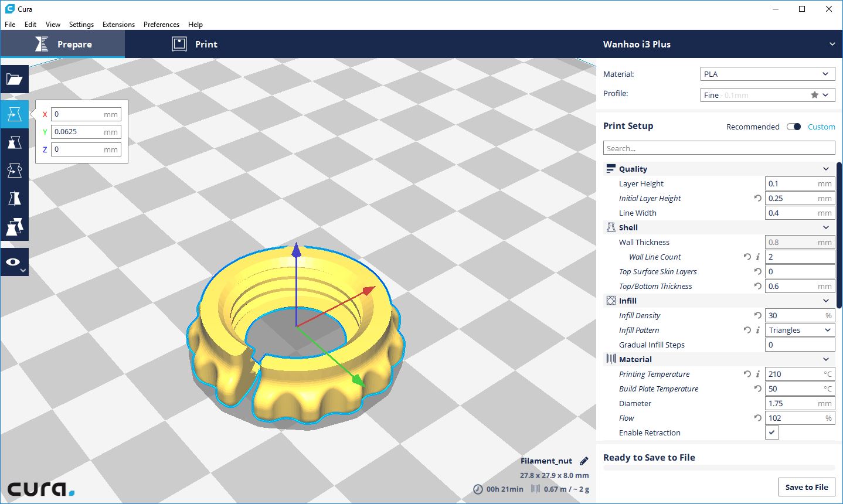Select the Mirror tool

coord(14,199)
